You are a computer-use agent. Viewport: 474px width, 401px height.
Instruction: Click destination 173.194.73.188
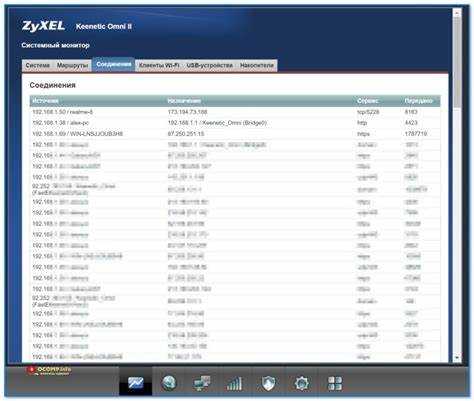click(187, 112)
